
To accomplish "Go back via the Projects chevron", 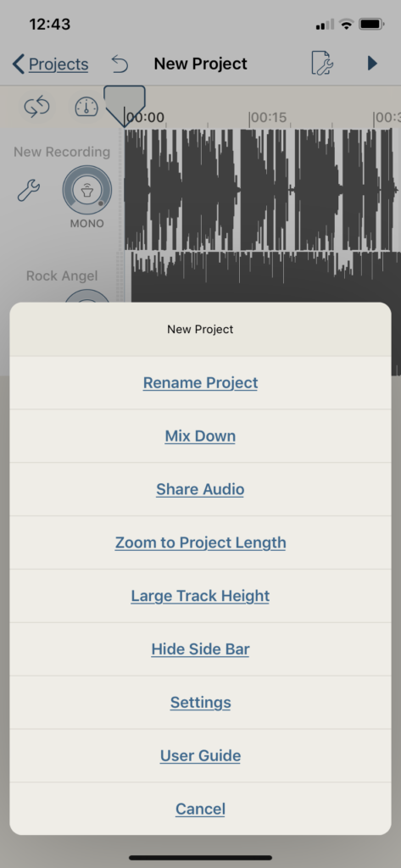I will (x=50, y=64).
